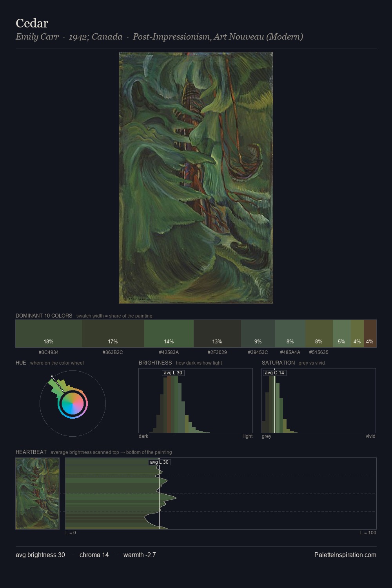Select the 13% swatch #2F3029

click(217, 334)
